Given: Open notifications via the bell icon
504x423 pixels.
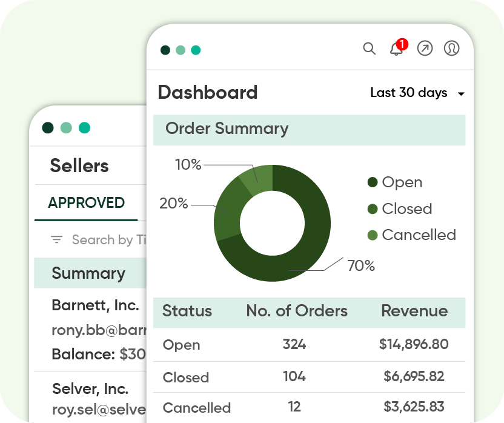Looking at the screenshot, I should [x=397, y=50].
